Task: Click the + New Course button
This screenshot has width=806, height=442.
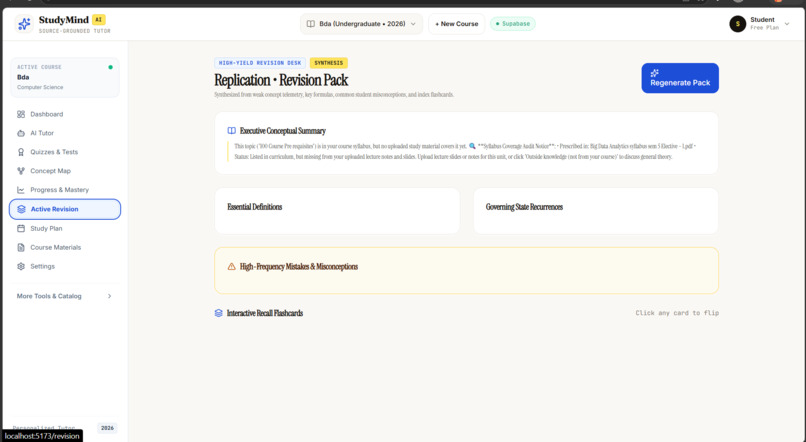Action: click(456, 24)
